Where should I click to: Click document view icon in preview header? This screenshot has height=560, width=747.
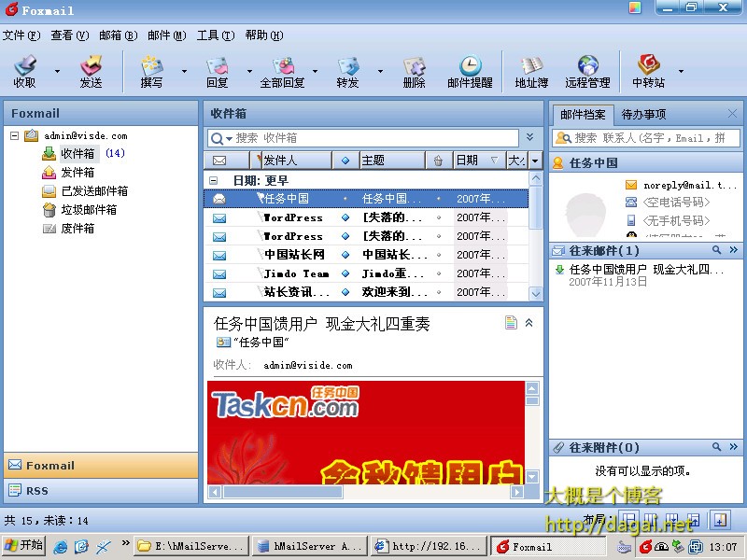511,323
